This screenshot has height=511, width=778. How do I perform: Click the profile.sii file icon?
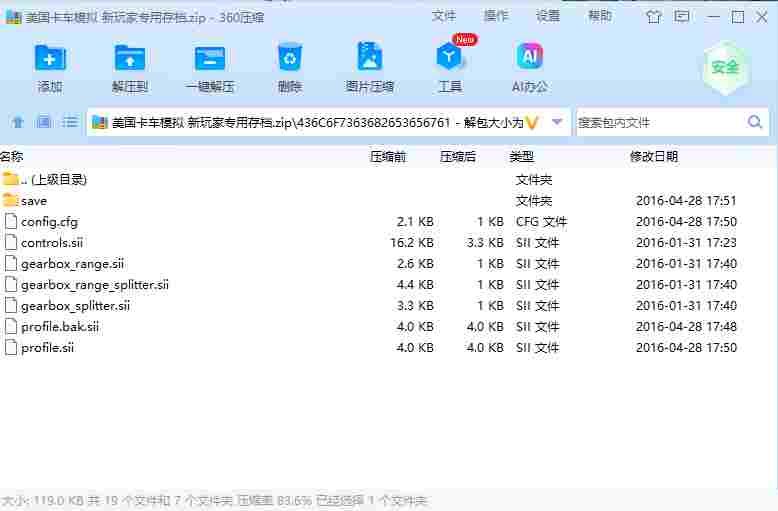pyautogui.click(x=10, y=347)
